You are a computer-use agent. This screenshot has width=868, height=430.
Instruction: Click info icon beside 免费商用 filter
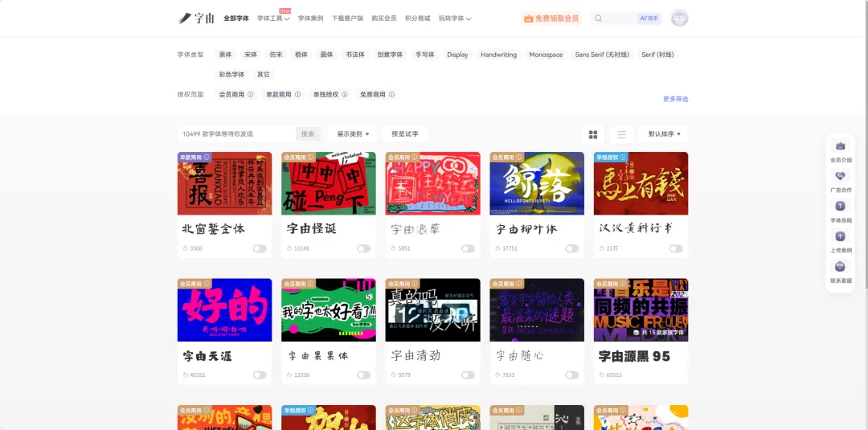[391, 95]
